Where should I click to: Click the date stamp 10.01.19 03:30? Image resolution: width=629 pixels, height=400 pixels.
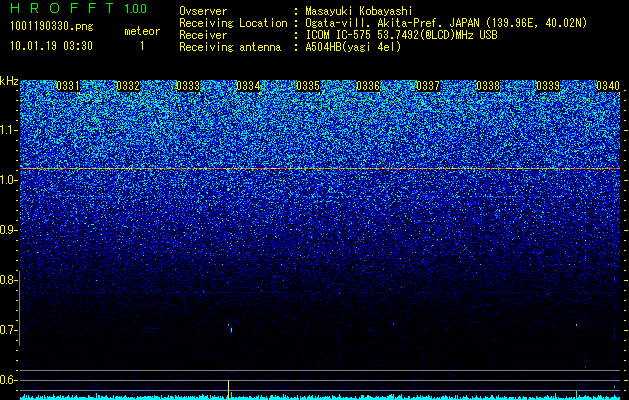coord(51,46)
